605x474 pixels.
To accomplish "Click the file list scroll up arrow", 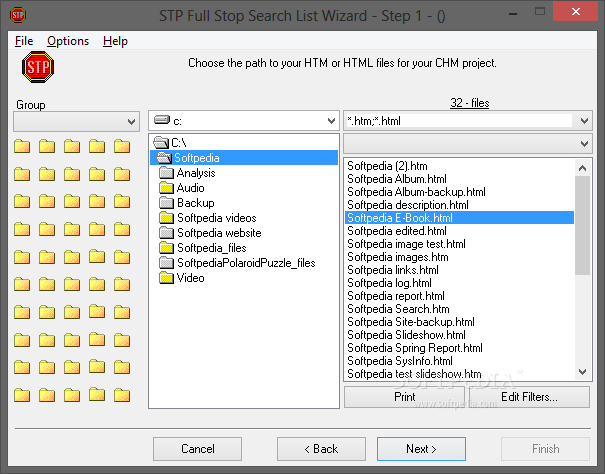I will pos(583,168).
